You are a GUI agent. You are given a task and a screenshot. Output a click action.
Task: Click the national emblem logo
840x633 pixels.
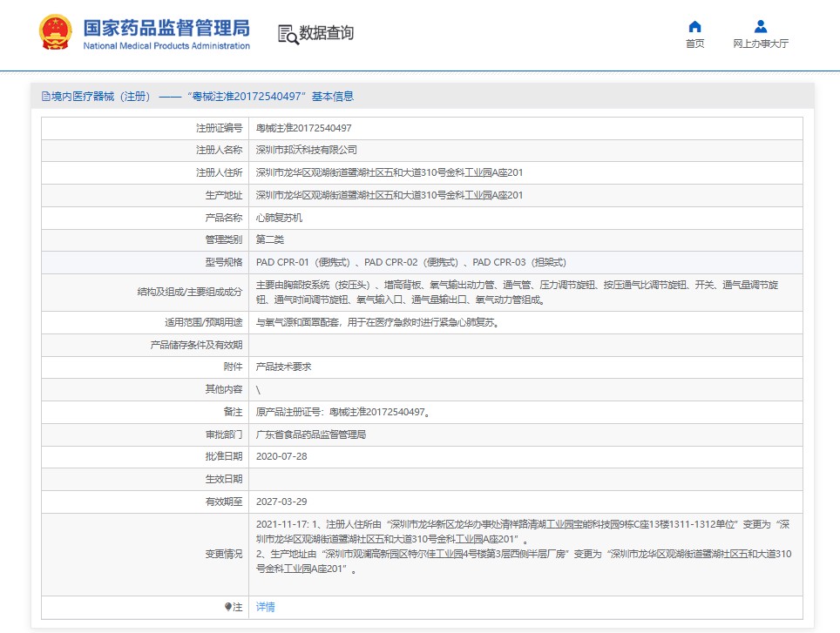point(56,32)
